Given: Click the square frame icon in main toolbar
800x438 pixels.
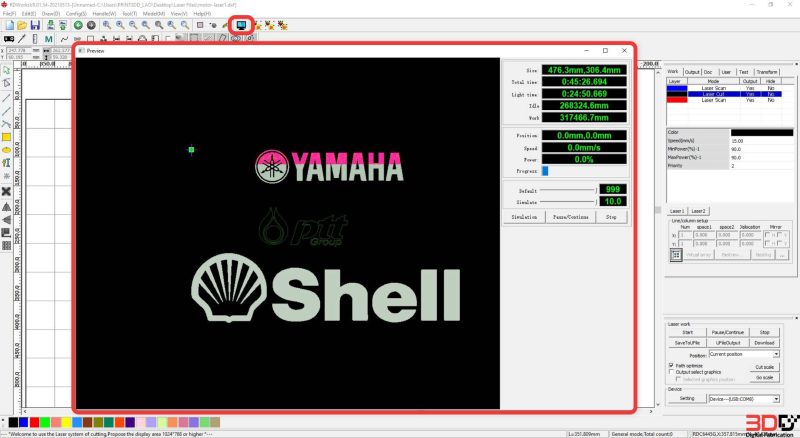Looking at the screenshot, I should (x=200, y=25).
